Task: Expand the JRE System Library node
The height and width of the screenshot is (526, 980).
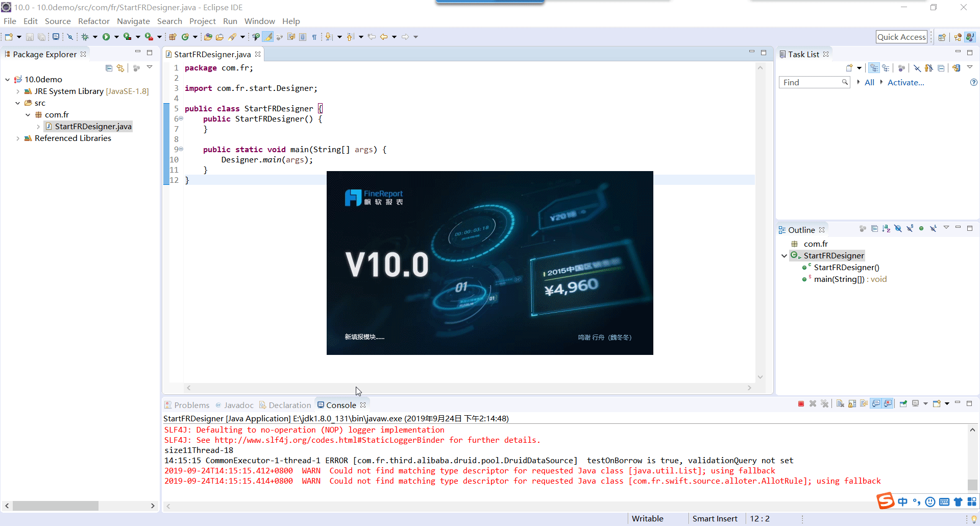Action: click(x=18, y=91)
